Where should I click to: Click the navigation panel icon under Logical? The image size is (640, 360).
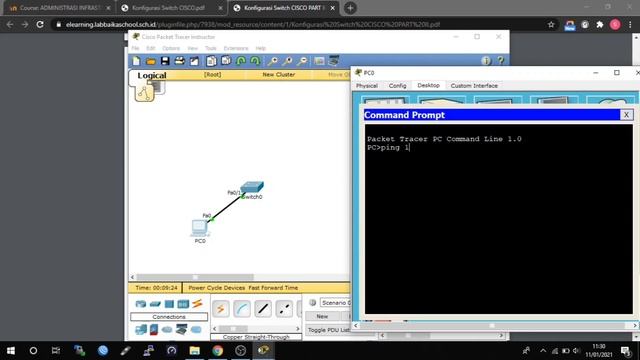tap(144, 93)
